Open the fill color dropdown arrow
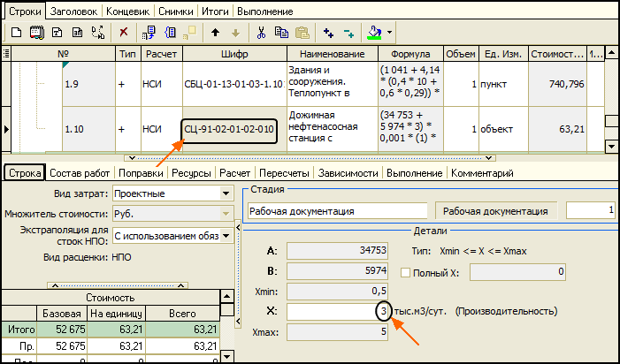 (x=389, y=33)
